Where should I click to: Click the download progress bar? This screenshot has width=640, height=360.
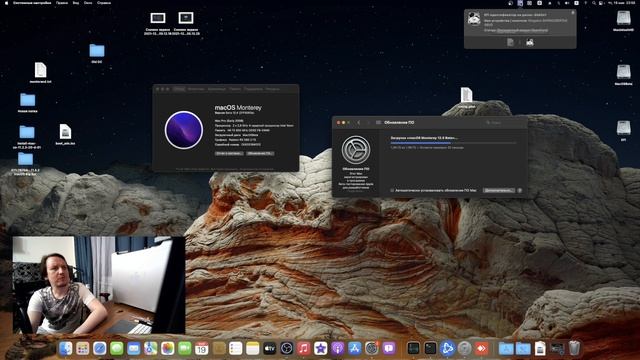(453, 143)
